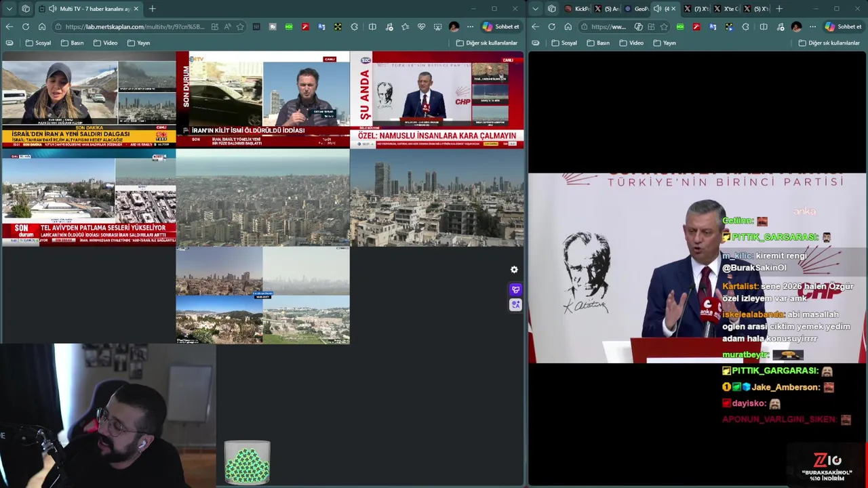Switch to the X (7) tab
The image size is (868, 488).
(696, 9)
